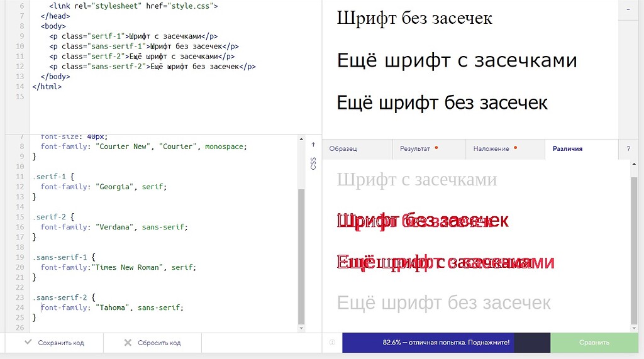Open the question mark help button
644x359 pixels.
pos(628,149)
